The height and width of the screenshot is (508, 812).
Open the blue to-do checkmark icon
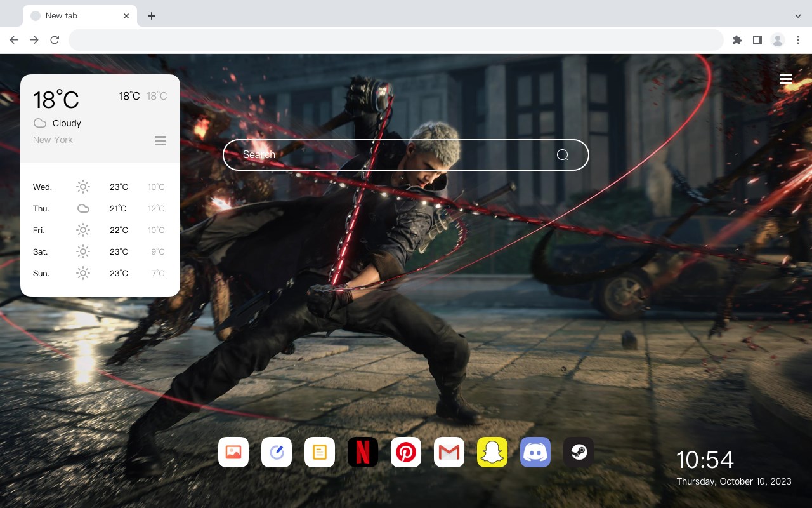coord(277,452)
